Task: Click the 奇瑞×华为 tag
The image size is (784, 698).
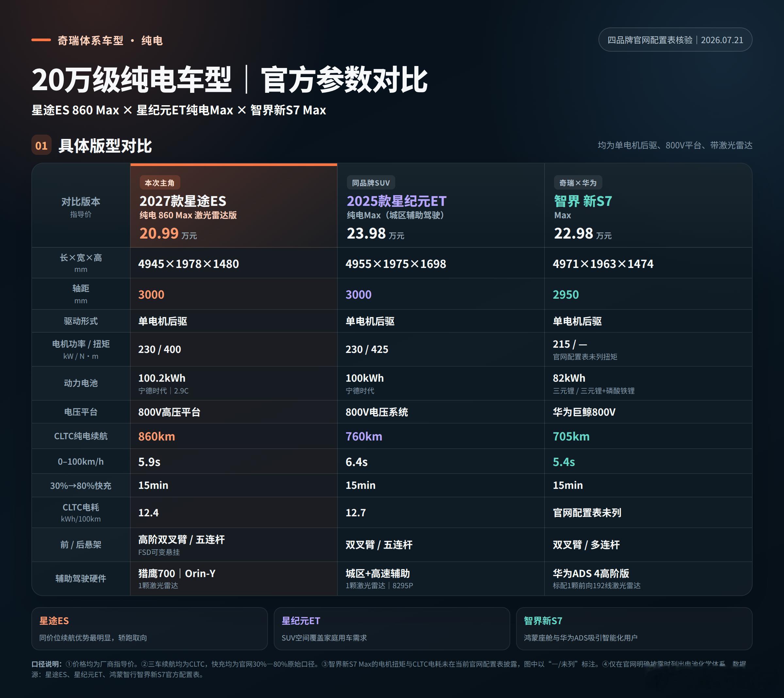Action: click(x=578, y=183)
